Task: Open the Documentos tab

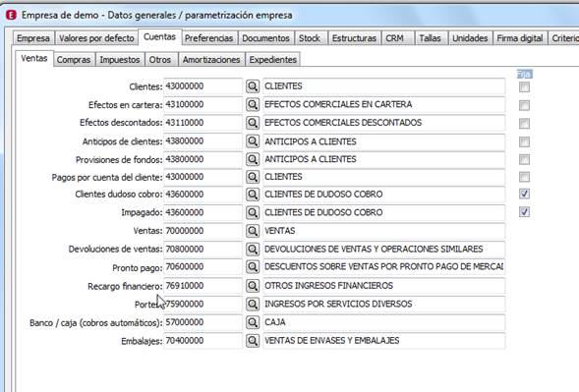Action: click(265, 38)
